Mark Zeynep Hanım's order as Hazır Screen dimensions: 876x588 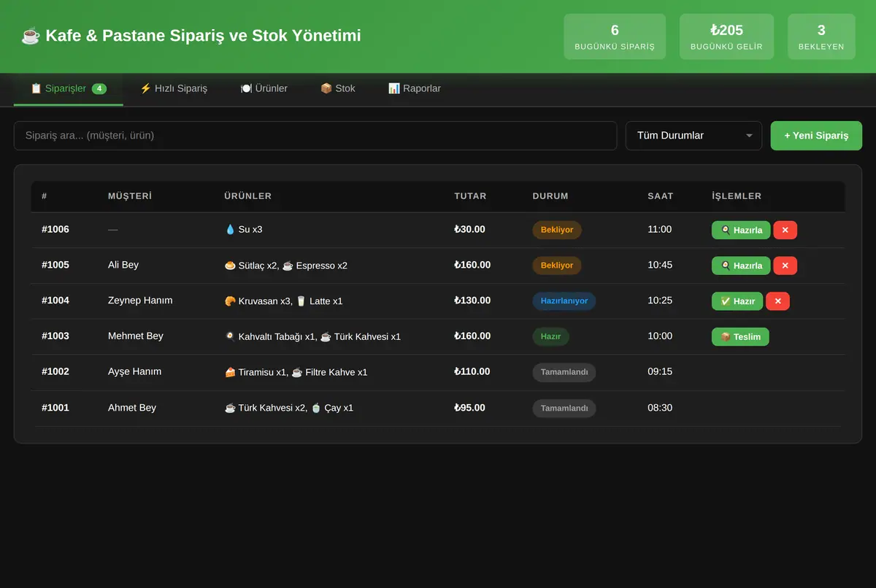[737, 301]
